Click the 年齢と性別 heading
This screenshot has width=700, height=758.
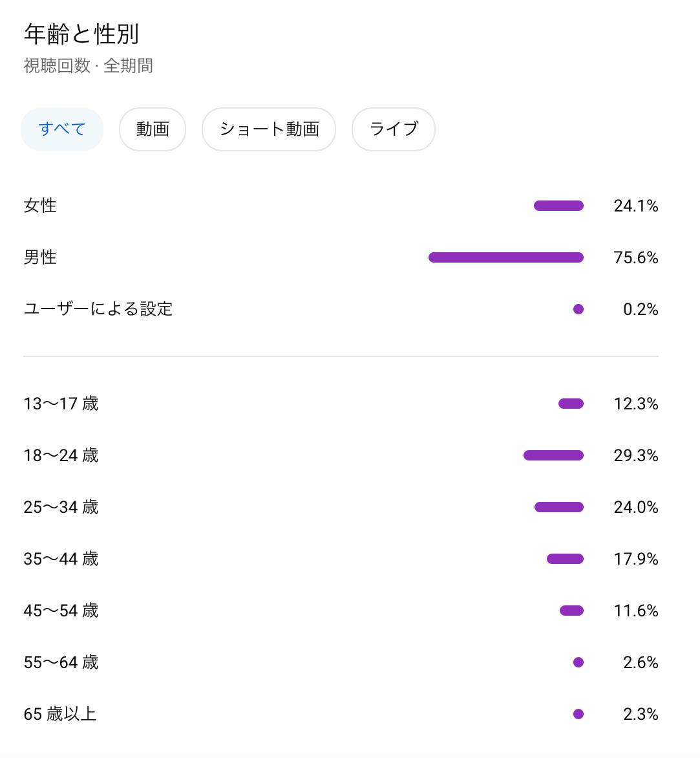coord(81,34)
